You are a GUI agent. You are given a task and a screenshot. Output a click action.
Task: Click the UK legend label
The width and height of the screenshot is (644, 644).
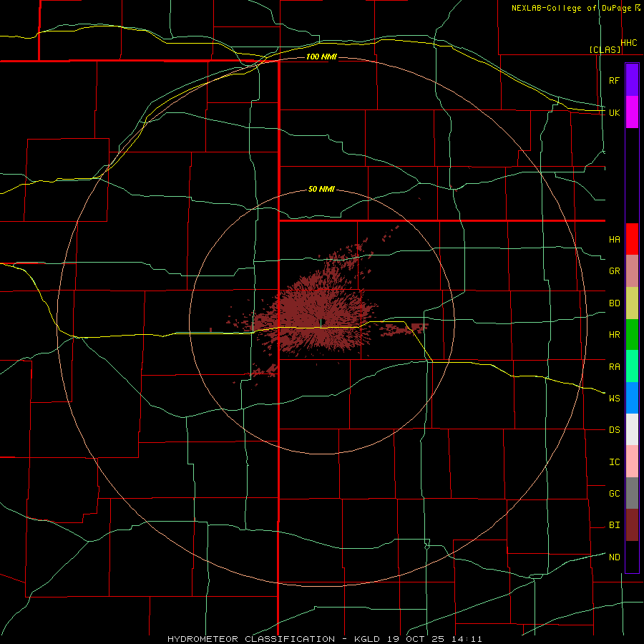614,112
